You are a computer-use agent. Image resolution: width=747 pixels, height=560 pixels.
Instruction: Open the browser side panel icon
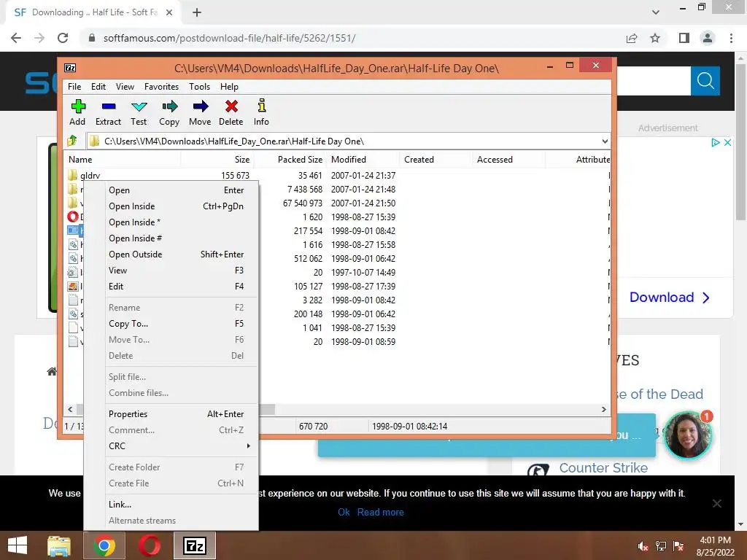tap(684, 38)
